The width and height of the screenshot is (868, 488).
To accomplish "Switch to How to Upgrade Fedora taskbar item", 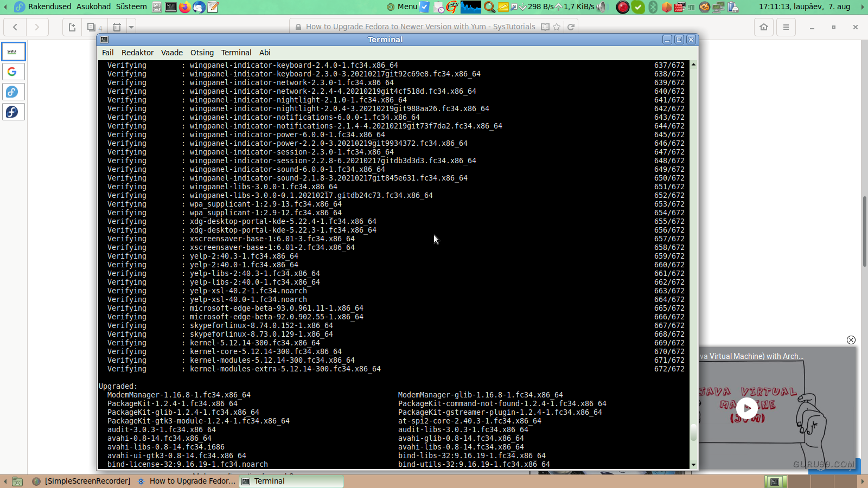I will [187, 481].
